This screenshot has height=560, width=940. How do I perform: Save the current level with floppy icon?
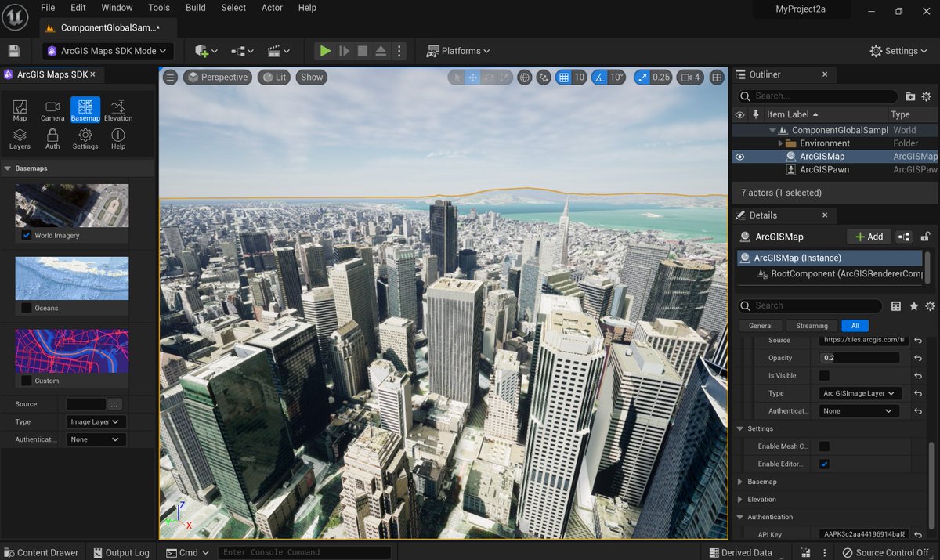point(14,51)
